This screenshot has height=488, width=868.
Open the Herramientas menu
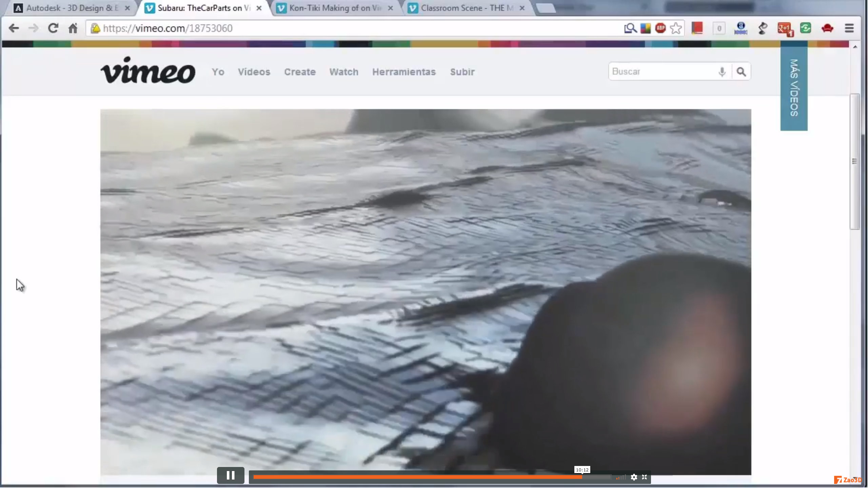pos(404,72)
